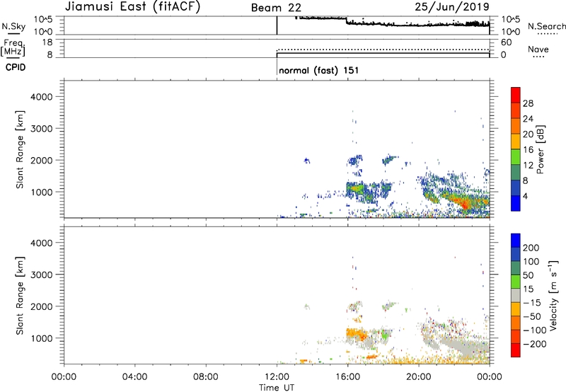
Task: Click the blue bottom of power colorbar
Action: 516,203
